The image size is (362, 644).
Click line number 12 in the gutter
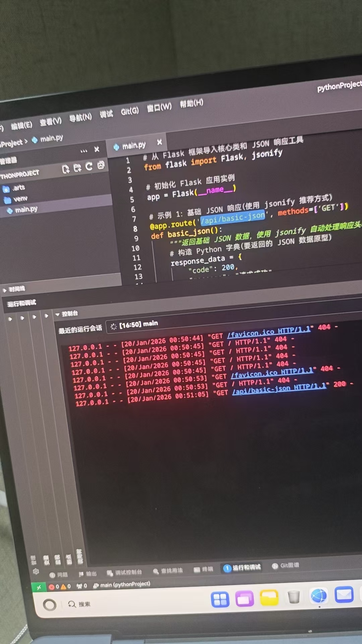point(137,267)
